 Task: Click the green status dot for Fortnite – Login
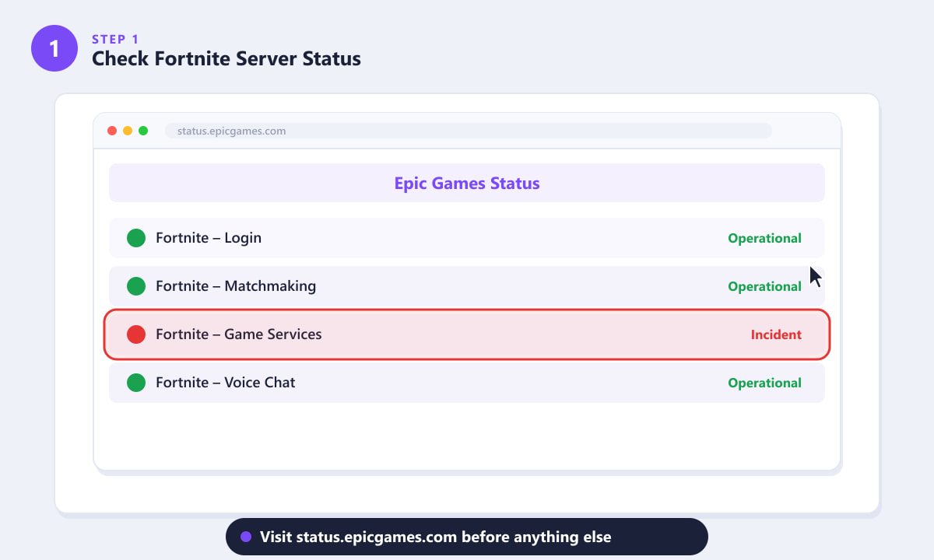136,238
